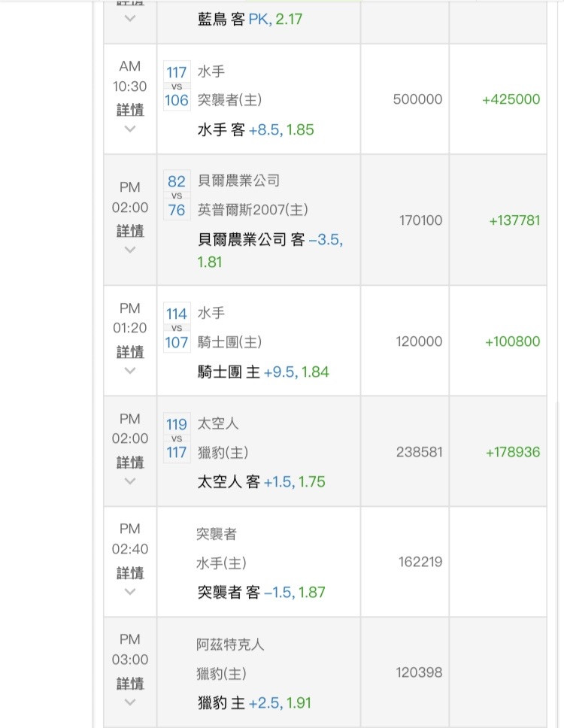Open 詳情 link for PM 03:00 match
The height and width of the screenshot is (728, 564).
pos(130,683)
